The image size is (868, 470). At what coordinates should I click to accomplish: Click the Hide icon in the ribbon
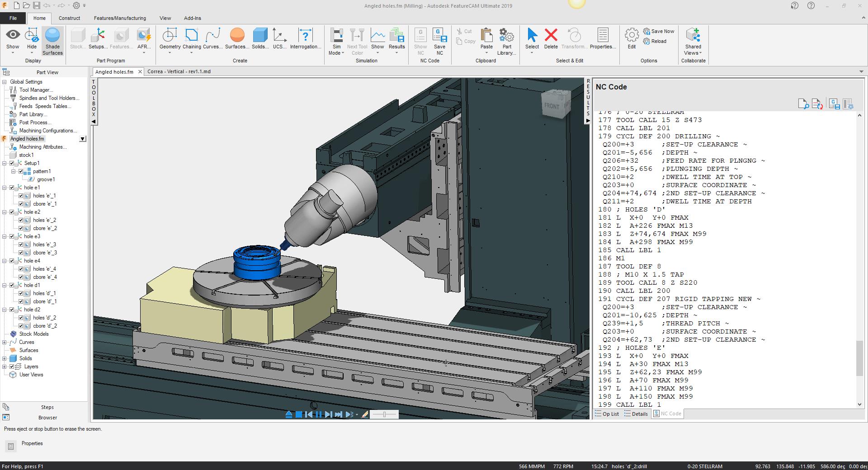[32, 35]
